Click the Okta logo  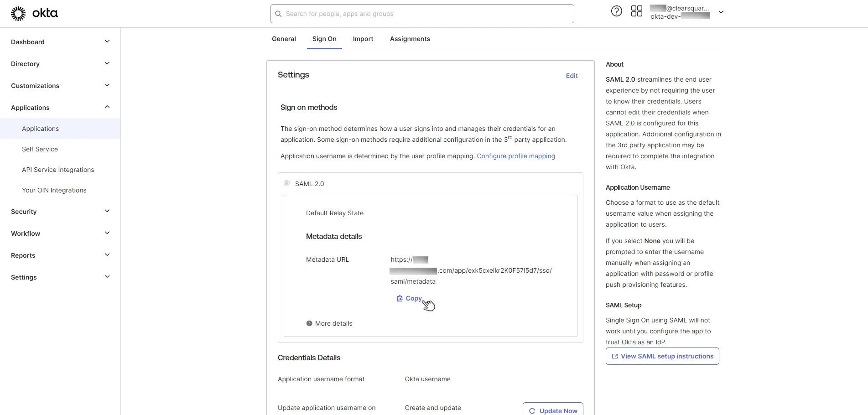(34, 14)
